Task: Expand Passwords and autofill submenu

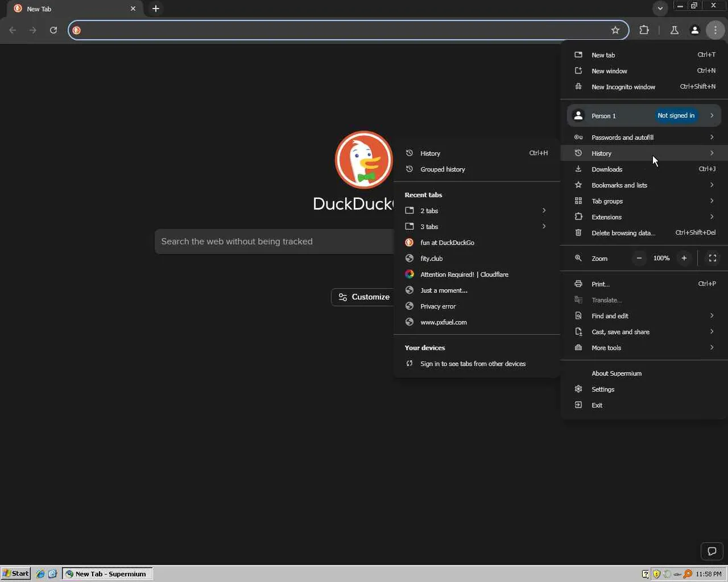Action: (x=644, y=138)
